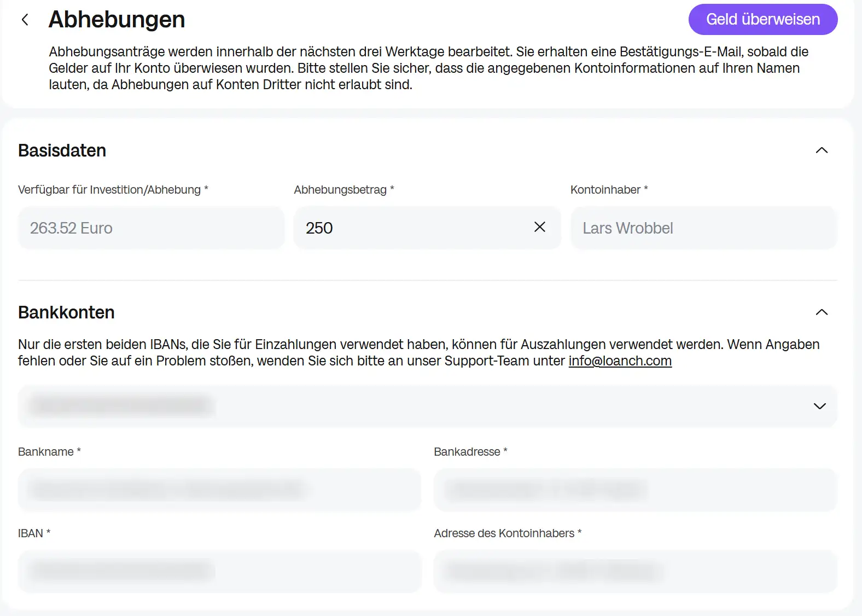The image size is (862, 616).
Task: Collapse the Basisdaten section
Action: coord(821,150)
